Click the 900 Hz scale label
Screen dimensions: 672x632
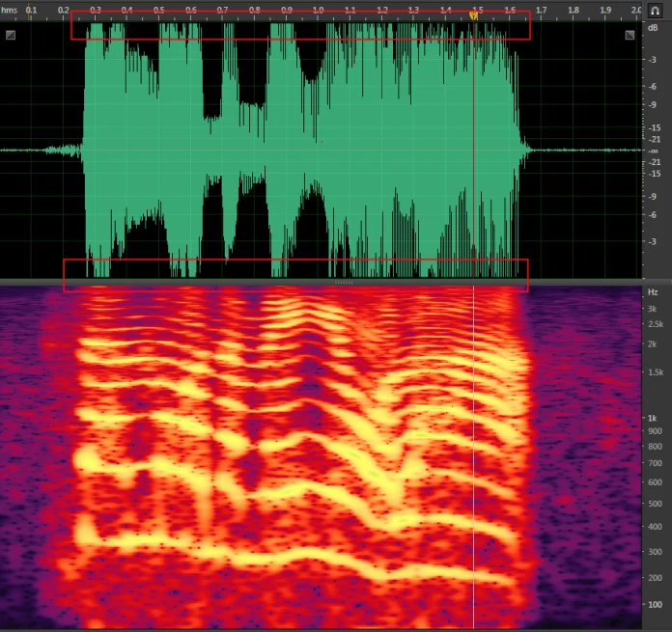655,431
